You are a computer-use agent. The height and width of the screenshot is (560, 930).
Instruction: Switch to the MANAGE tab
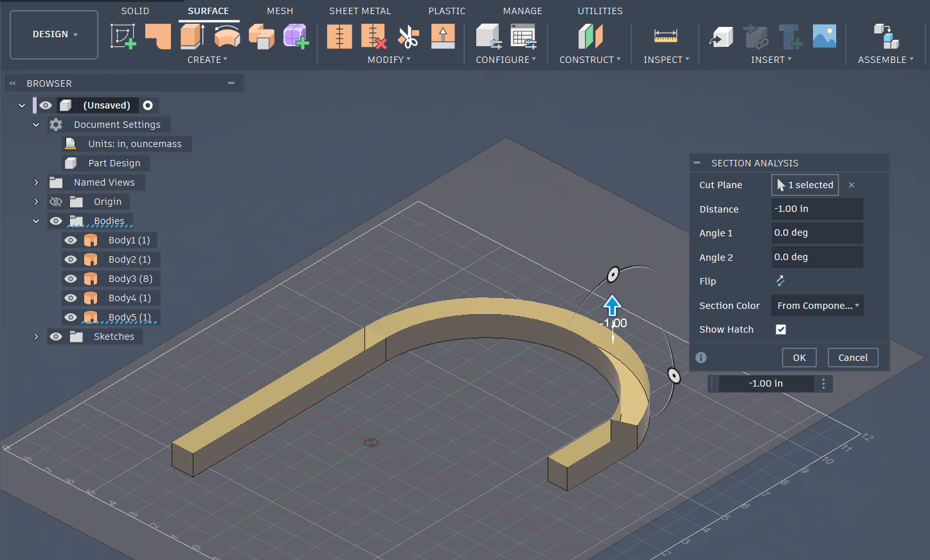(x=523, y=11)
